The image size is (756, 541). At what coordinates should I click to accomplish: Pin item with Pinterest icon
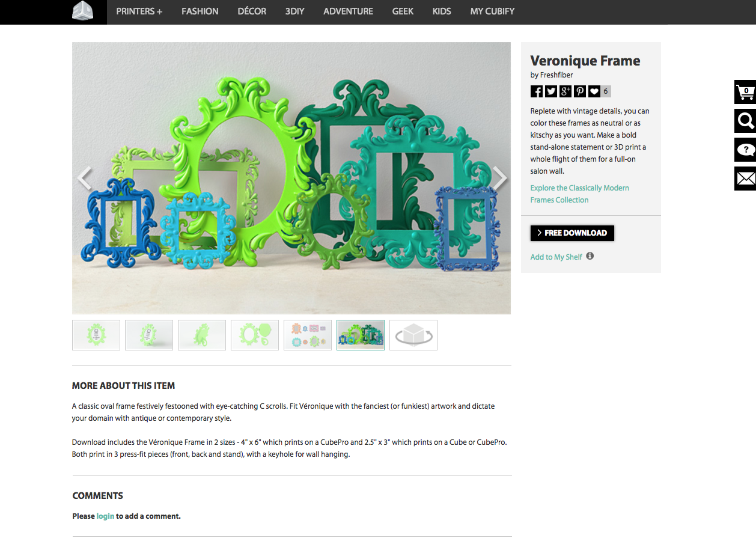(x=580, y=91)
